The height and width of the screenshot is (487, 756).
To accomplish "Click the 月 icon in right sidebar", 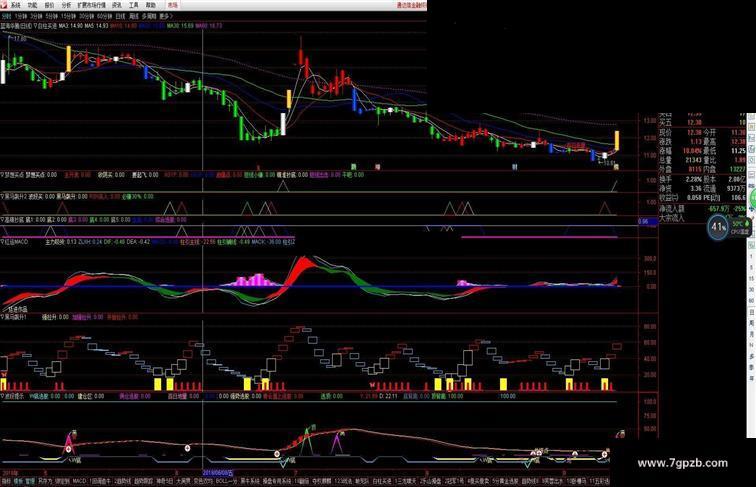I will coord(751,334).
